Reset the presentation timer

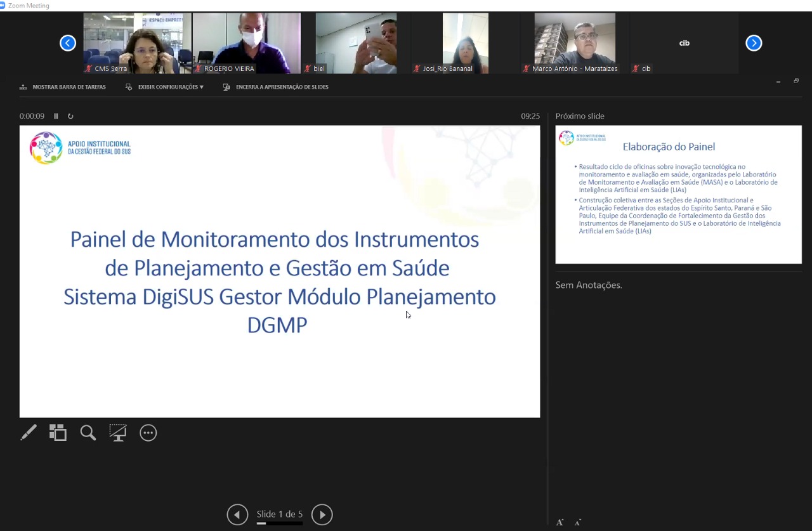click(70, 116)
